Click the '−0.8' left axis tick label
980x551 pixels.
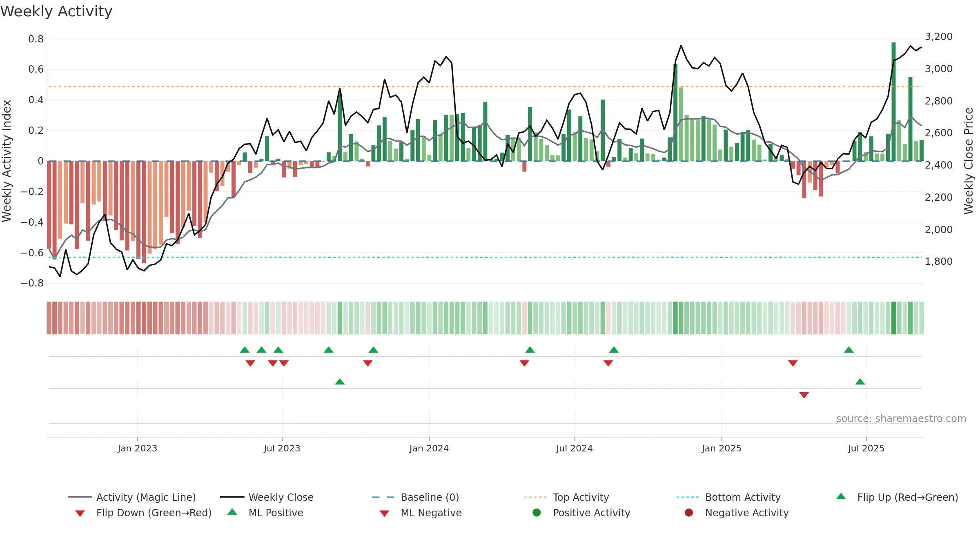coord(32,283)
